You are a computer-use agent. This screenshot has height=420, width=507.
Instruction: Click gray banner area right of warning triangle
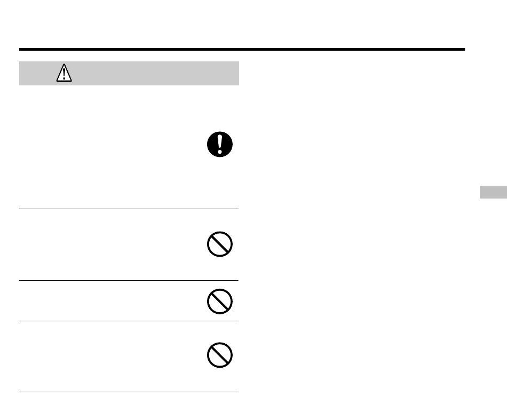[x=155, y=74]
